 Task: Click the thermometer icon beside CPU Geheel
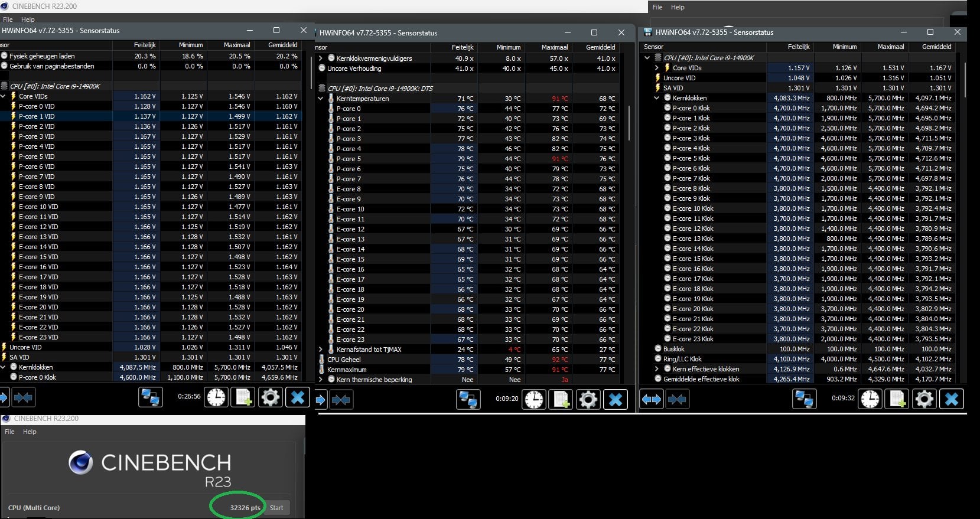321,360
